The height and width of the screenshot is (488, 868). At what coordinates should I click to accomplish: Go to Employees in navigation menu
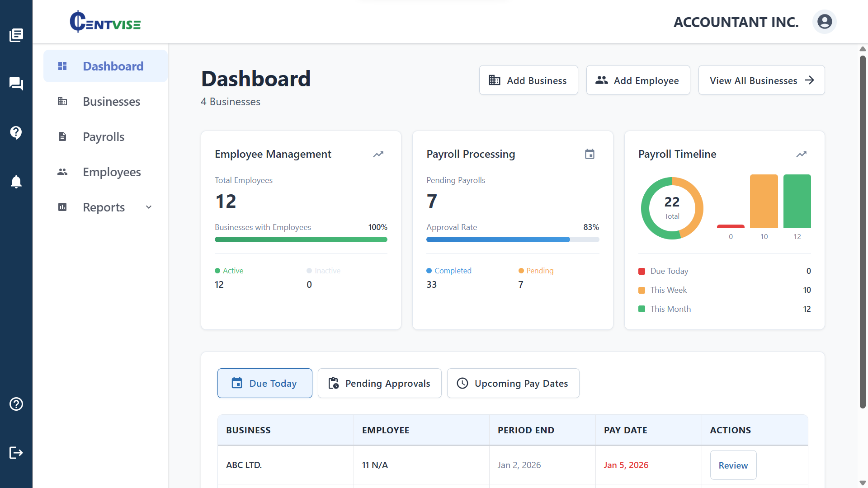pyautogui.click(x=112, y=172)
